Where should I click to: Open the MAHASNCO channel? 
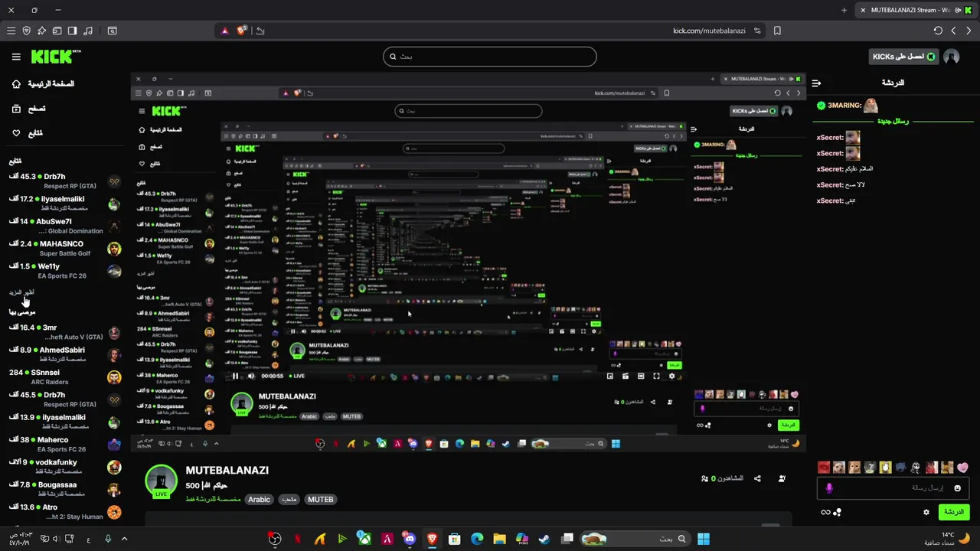[64, 249]
